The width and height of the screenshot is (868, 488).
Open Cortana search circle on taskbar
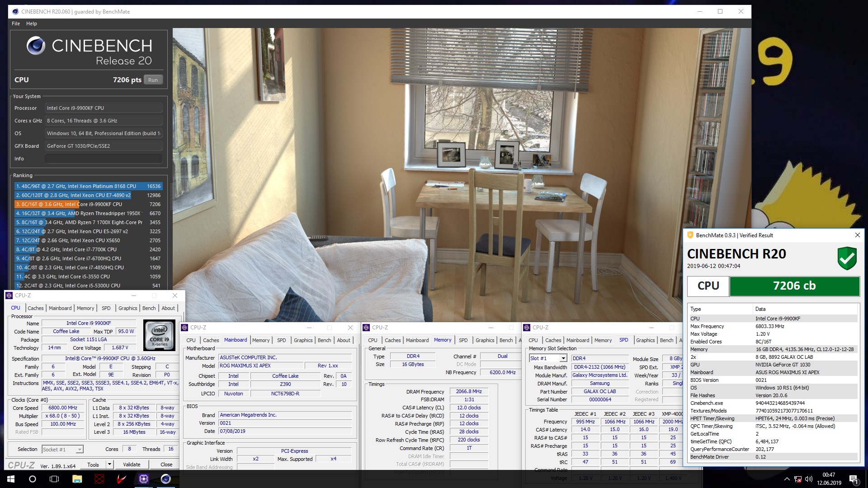point(33,479)
